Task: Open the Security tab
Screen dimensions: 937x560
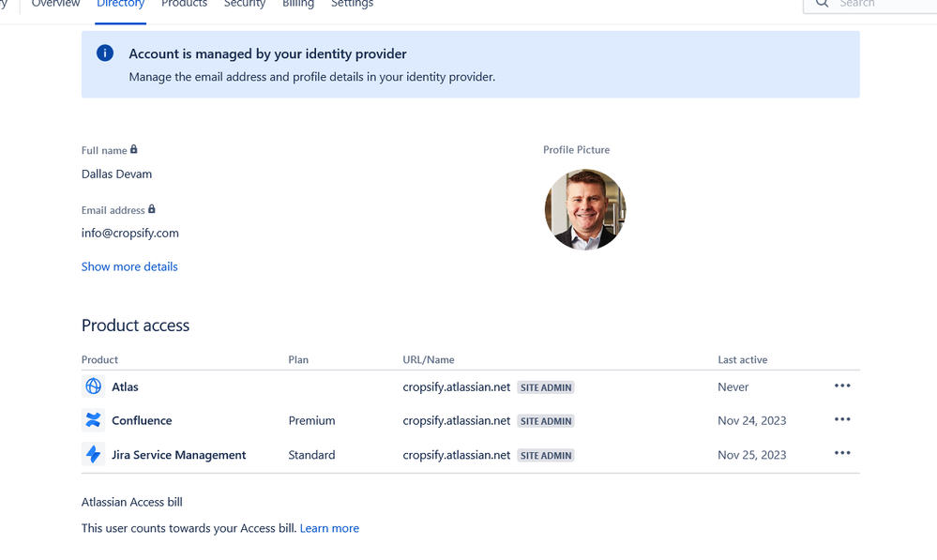Action: click(245, 4)
